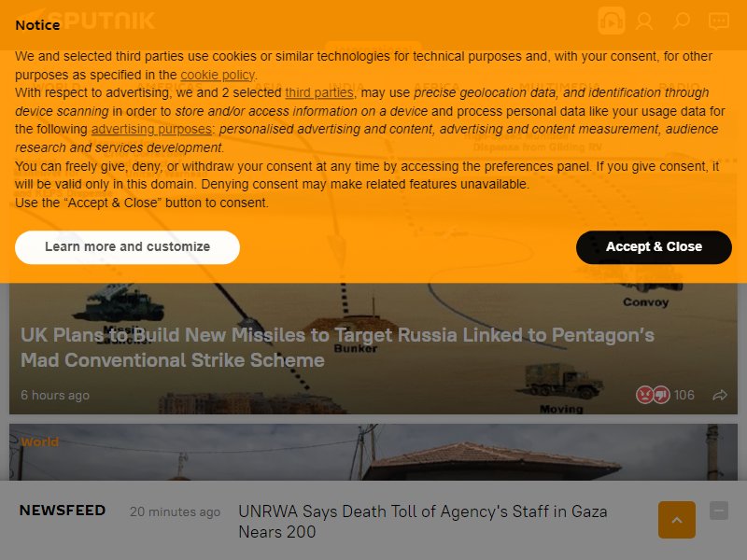Click Learn more and customize button
The width and height of the screenshot is (747, 560).
127,247
